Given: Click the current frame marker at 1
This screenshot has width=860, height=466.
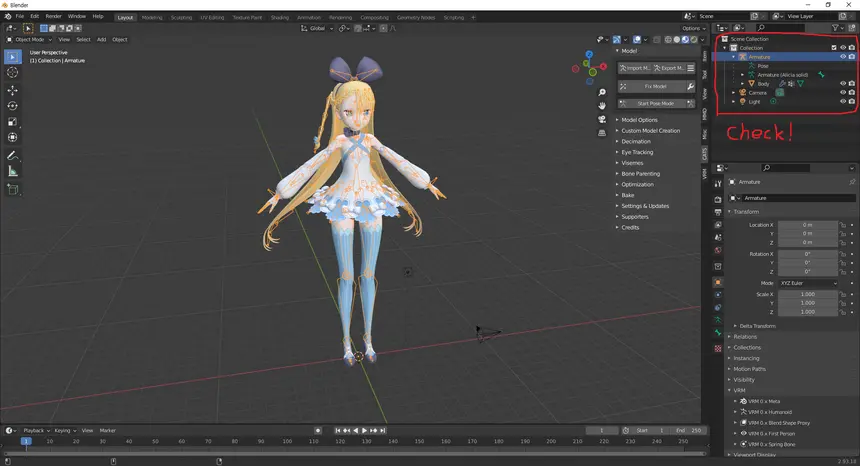Looking at the screenshot, I should click(x=26, y=441).
